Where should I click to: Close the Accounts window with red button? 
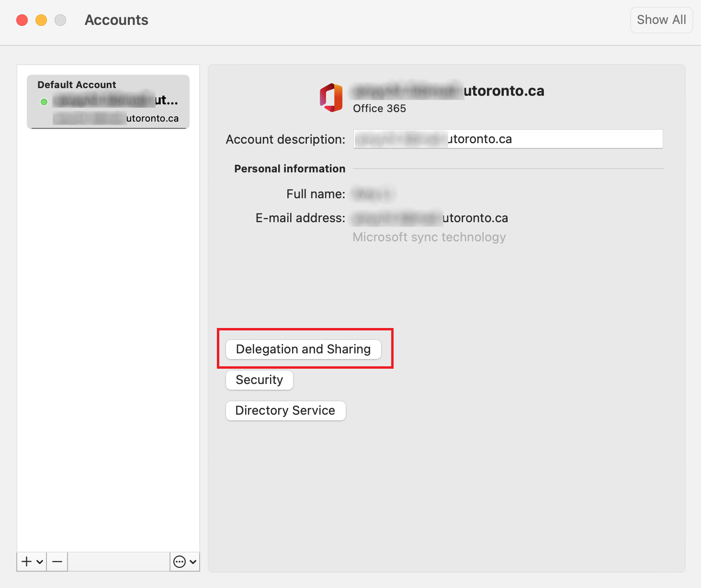(22, 20)
